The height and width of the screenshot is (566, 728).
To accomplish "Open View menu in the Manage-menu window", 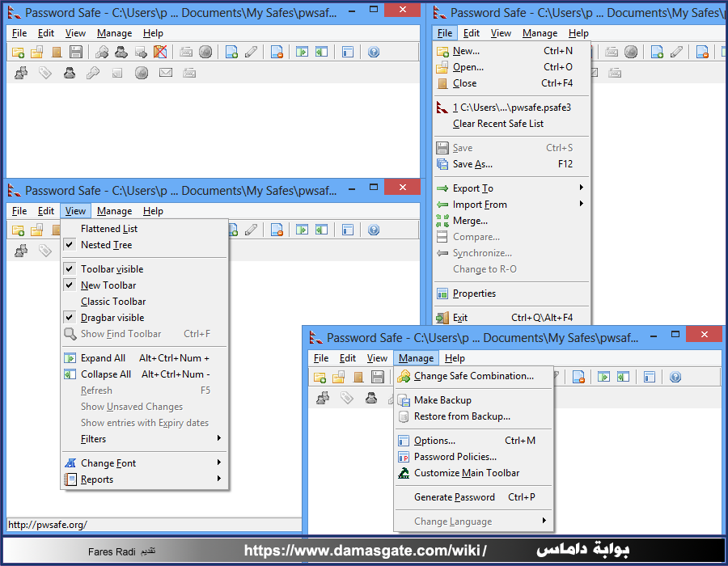I will pos(377,358).
